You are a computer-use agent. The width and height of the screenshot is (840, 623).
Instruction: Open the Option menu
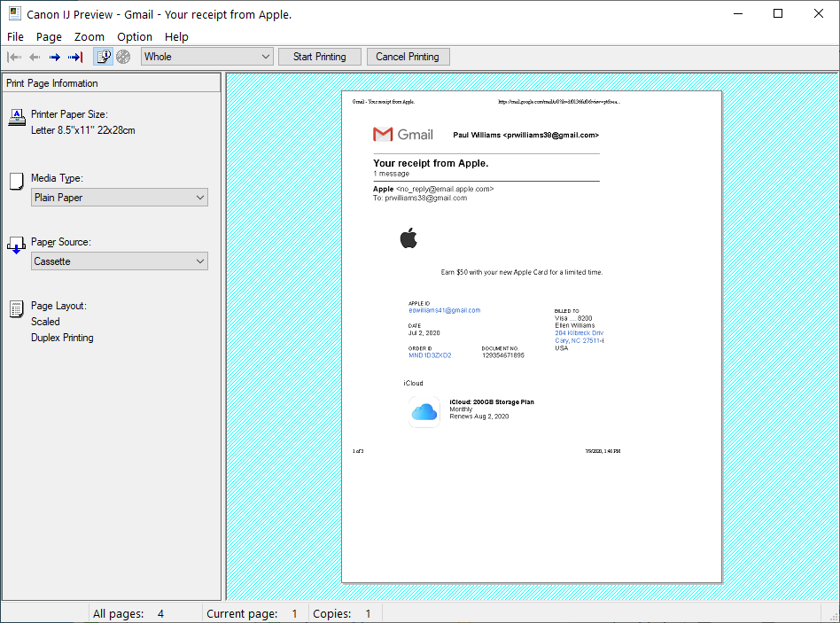pos(135,36)
